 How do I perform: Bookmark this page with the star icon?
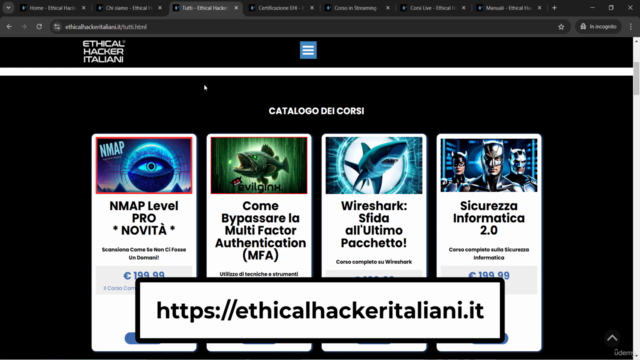pyautogui.click(x=561, y=27)
